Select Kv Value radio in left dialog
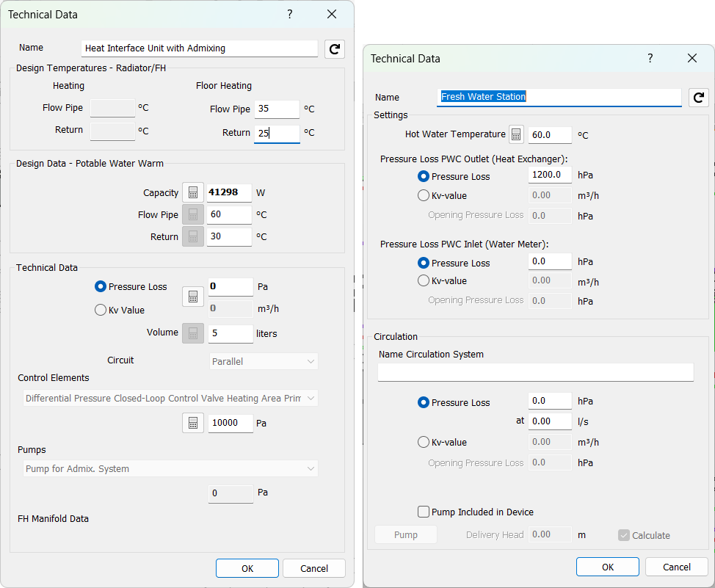The width and height of the screenshot is (715, 588). [x=101, y=310]
